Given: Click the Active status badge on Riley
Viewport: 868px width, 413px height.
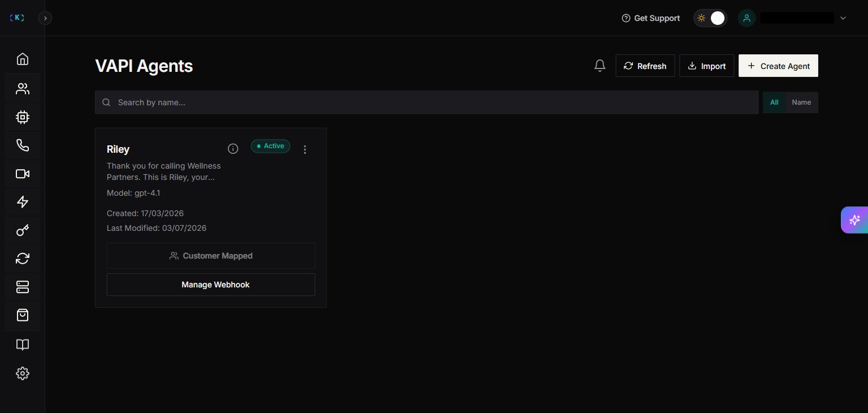Looking at the screenshot, I should (x=270, y=146).
